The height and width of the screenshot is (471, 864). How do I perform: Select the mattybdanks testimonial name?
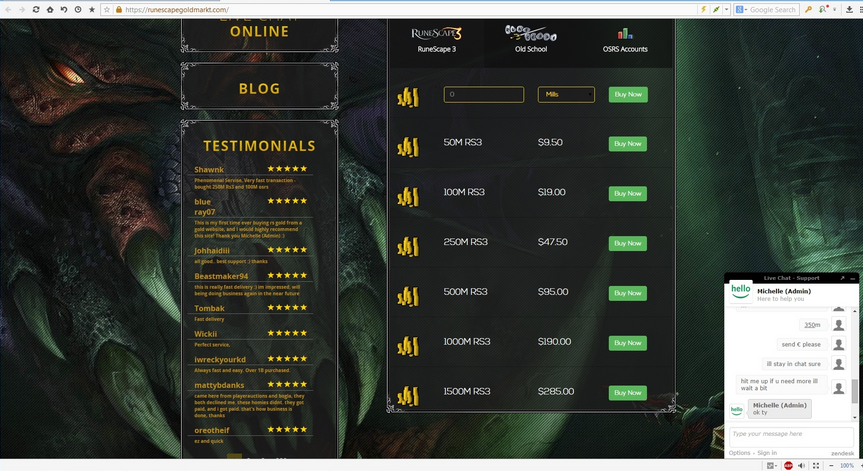219,385
